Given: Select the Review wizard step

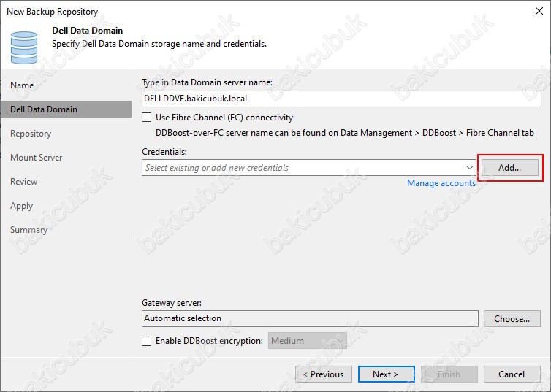Looking at the screenshot, I should (x=24, y=182).
